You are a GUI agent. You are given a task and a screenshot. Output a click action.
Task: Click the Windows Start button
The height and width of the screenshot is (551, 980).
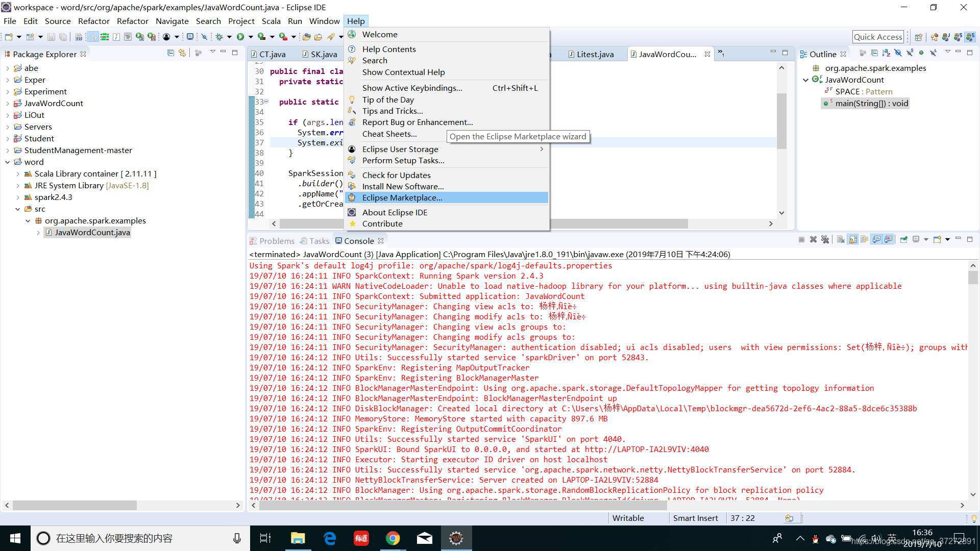(15, 538)
